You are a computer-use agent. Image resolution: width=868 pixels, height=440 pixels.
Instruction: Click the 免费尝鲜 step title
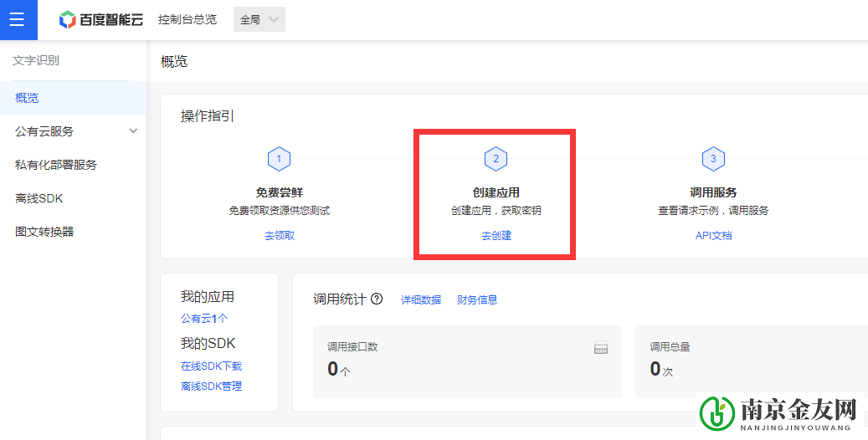(x=280, y=192)
